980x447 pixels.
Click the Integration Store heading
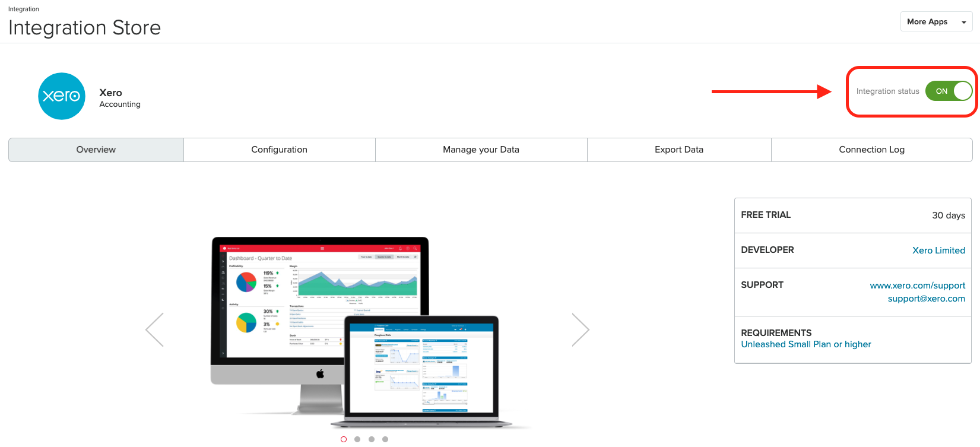point(85,28)
